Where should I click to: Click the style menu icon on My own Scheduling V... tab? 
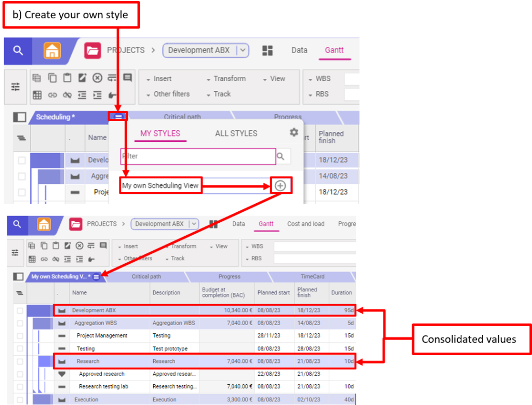click(97, 277)
